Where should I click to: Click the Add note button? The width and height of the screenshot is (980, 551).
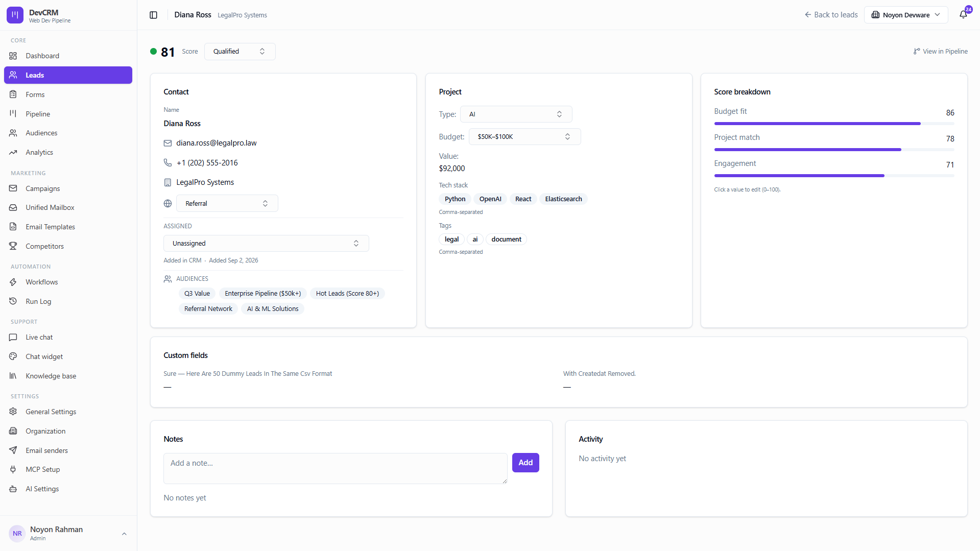point(525,462)
